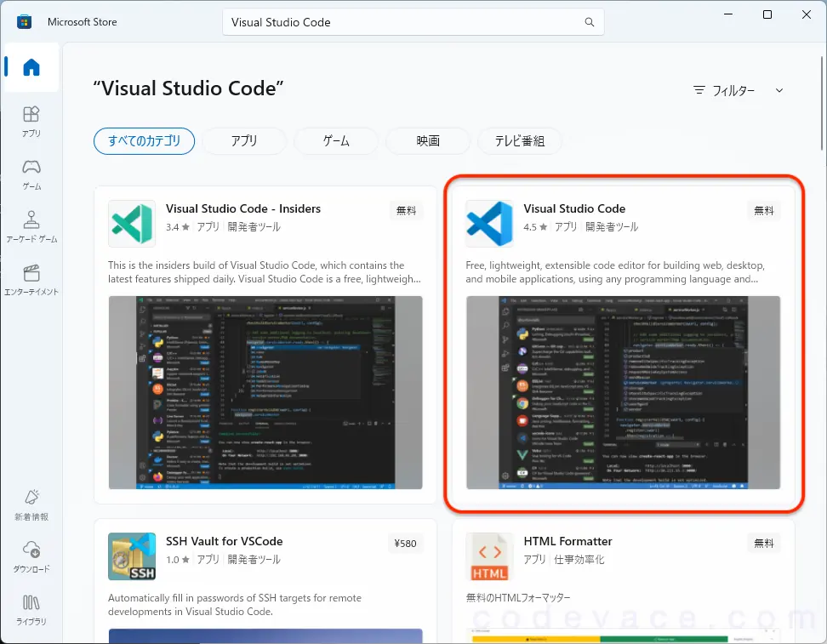Click the search box containing Visual Studio Code
Viewport: 827px width, 644px height.
tap(413, 22)
